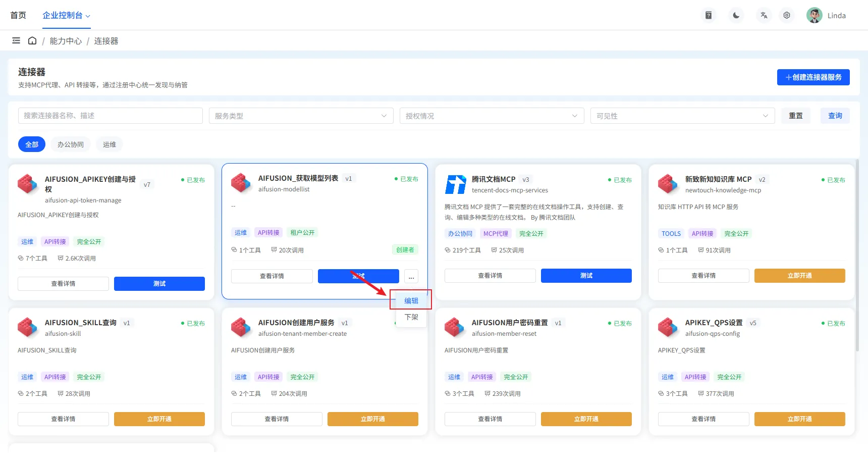Click the vertical scrollbar of card list
Image resolution: width=868 pixels, height=460 pixels.
coord(857,255)
